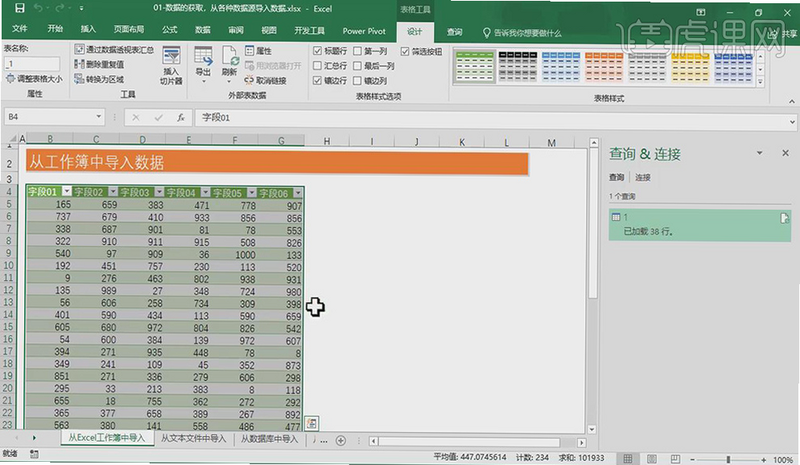Click the Save icon in the title bar

click(19, 8)
